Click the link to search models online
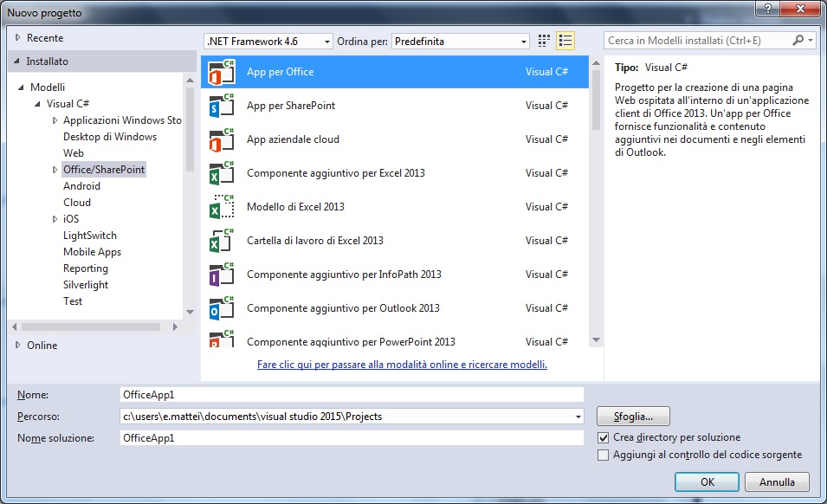The height and width of the screenshot is (504, 827). click(x=402, y=365)
